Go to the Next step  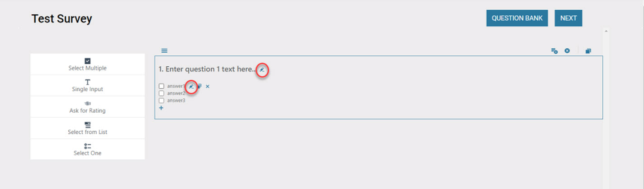pos(568,18)
